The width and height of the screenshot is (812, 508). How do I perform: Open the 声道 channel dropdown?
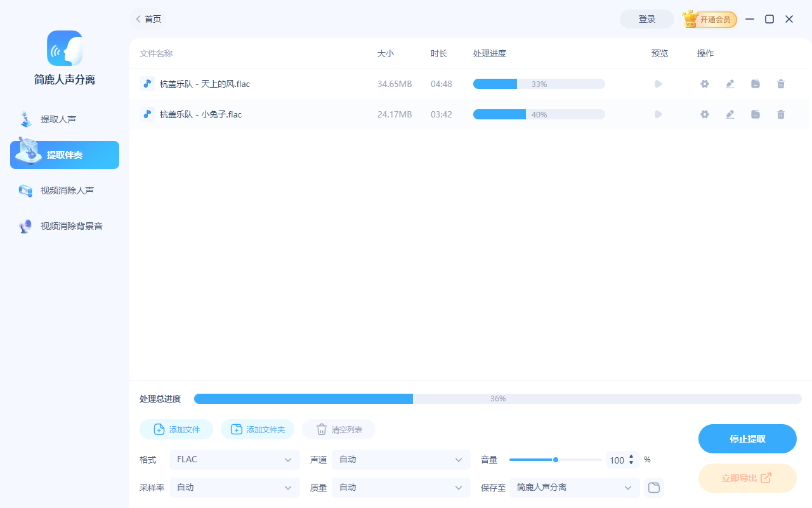(x=400, y=459)
